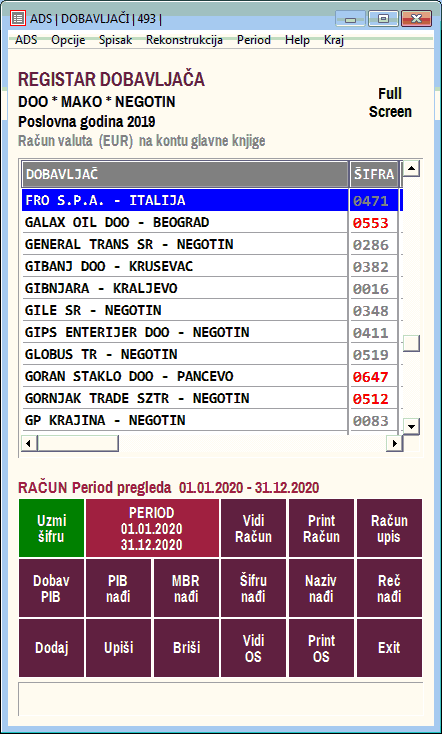Click the green Uzmi šifru button
The width and height of the screenshot is (442, 734).
[x=52, y=528]
